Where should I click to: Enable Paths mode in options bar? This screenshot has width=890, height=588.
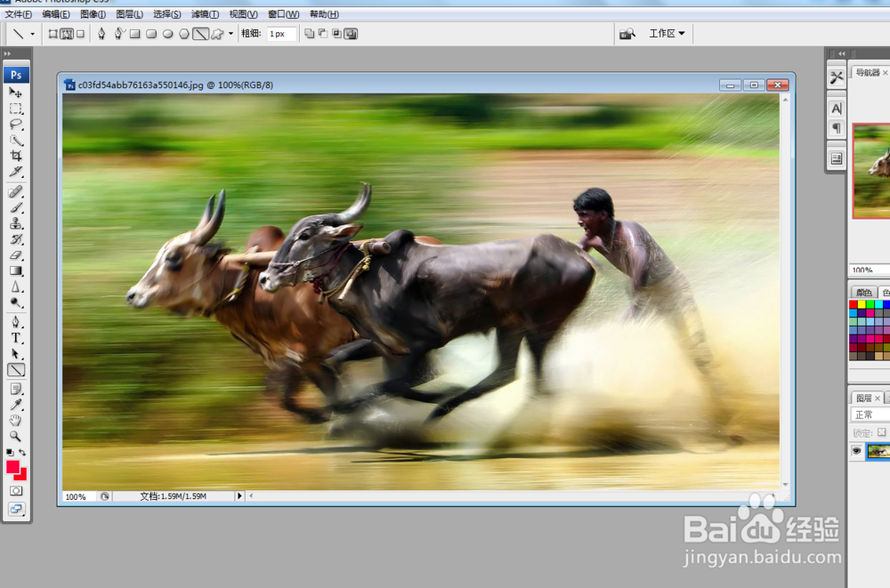coord(67,34)
